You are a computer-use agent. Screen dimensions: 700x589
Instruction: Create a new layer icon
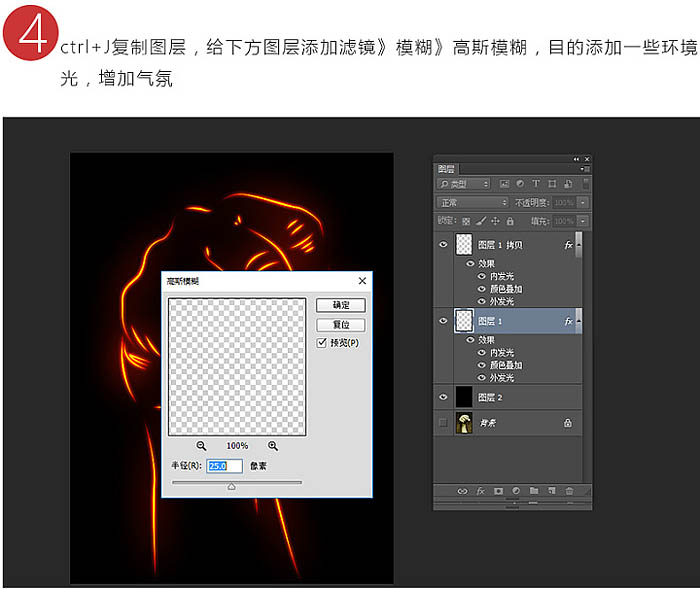pyautogui.click(x=552, y=491)
